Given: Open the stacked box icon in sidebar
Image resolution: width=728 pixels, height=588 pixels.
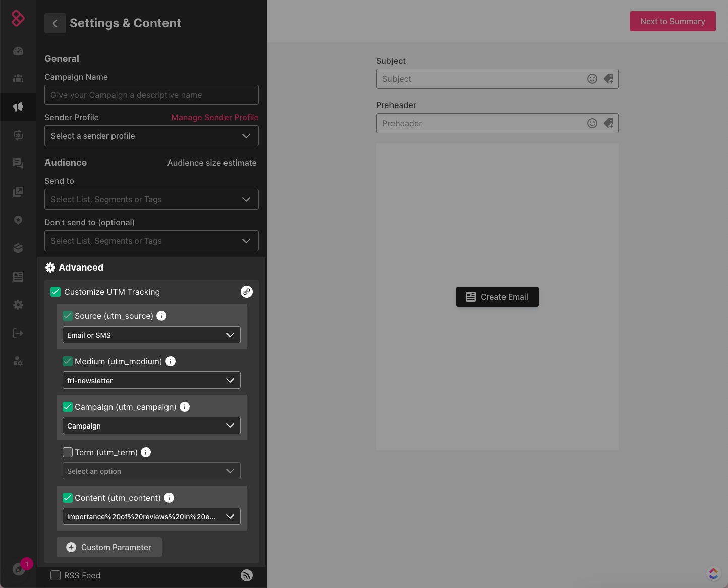Looking at the screenshot, I should click(x=18, y=248).
